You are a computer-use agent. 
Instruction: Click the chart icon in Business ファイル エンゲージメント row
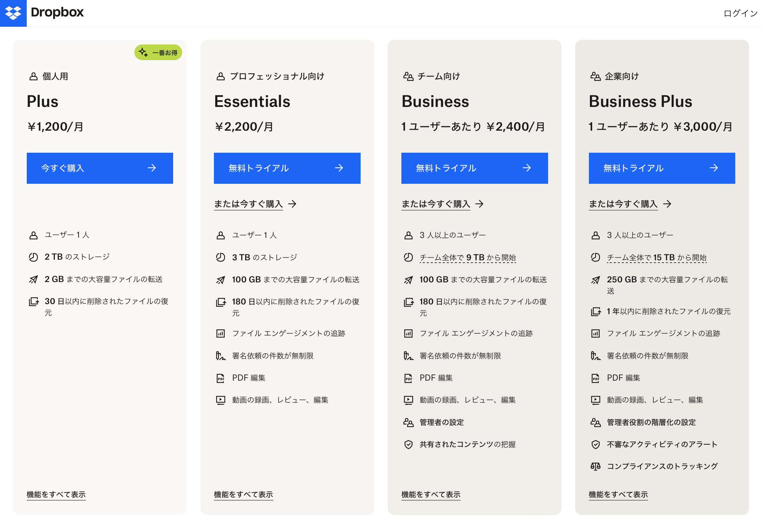[408, 333]
